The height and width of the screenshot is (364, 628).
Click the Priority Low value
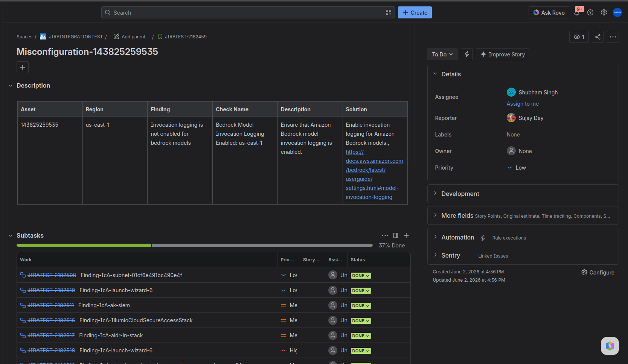[517, 168]
